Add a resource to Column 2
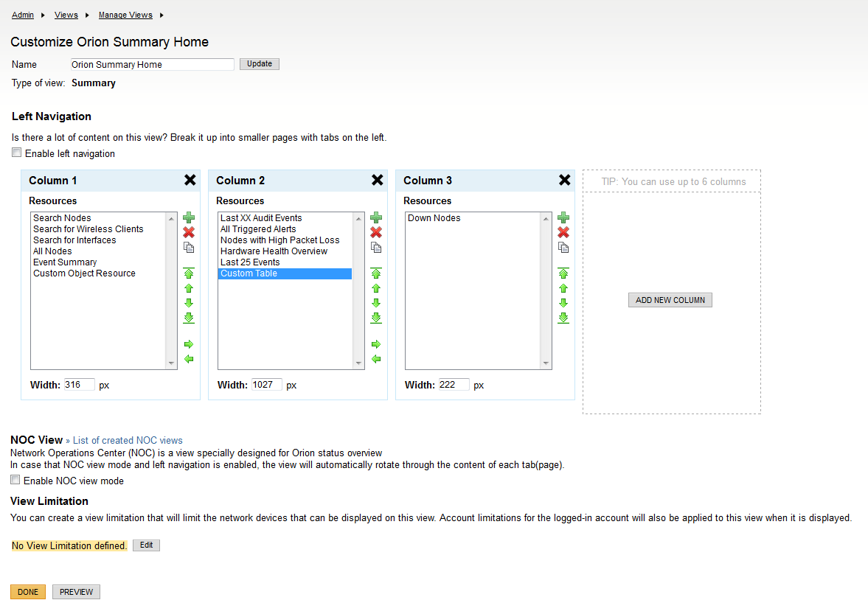 [x=376, y=217]
